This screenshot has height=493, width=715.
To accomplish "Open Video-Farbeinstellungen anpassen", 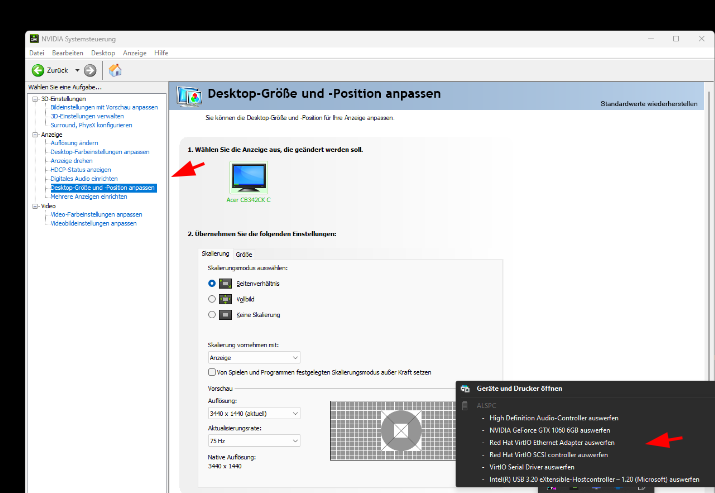I will pyautogui.click(x=96, y=214).
